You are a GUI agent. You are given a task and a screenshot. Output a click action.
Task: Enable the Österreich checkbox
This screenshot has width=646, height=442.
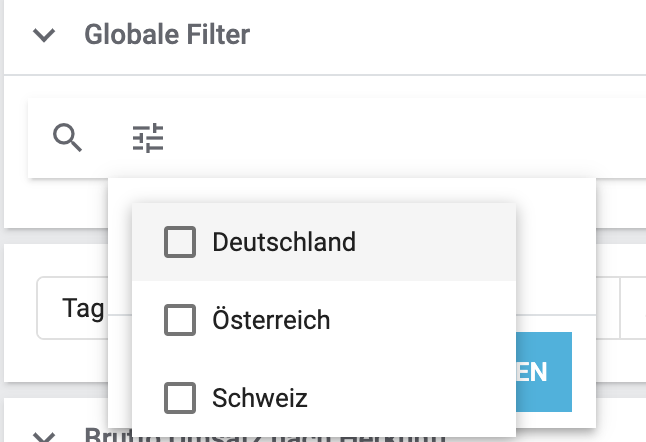click(x=180, y=320)
